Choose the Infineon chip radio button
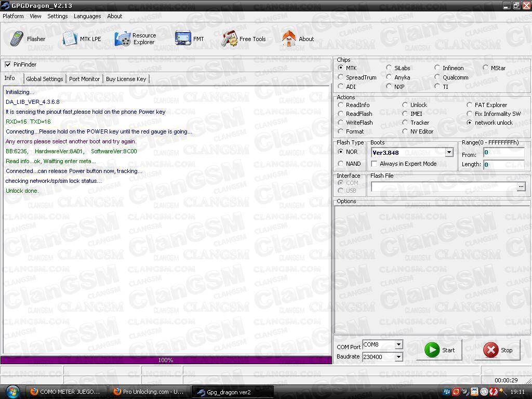This screenshot has height=399, width=532. (437, 68)
